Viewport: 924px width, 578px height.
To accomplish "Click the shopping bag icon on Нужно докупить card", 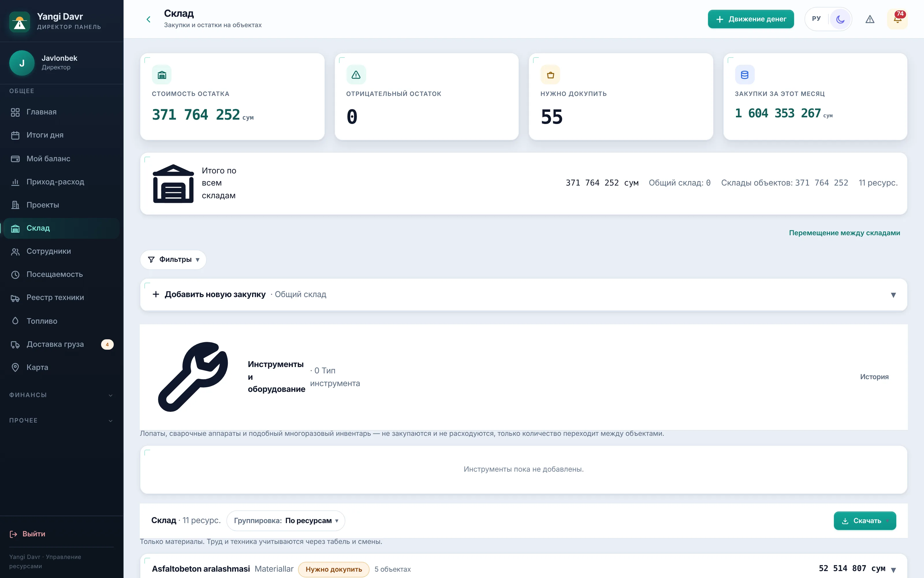I will coord(550,75).
